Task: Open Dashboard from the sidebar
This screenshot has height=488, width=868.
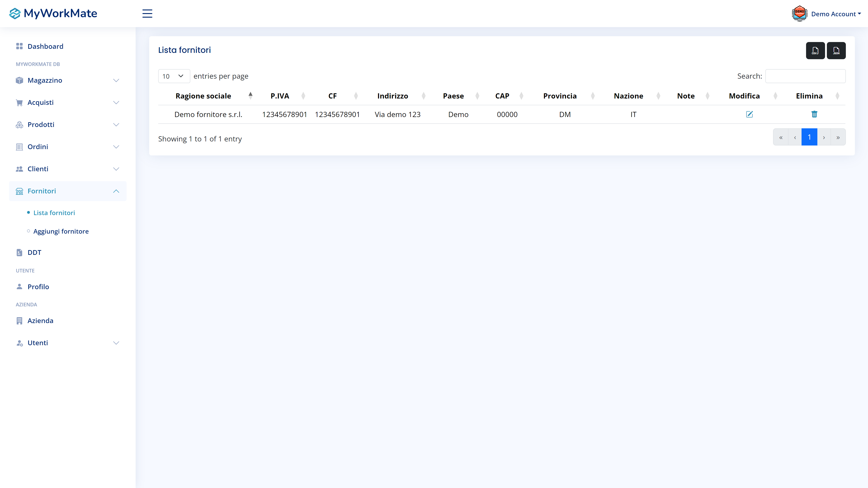Action: click(x=45, y=47)
